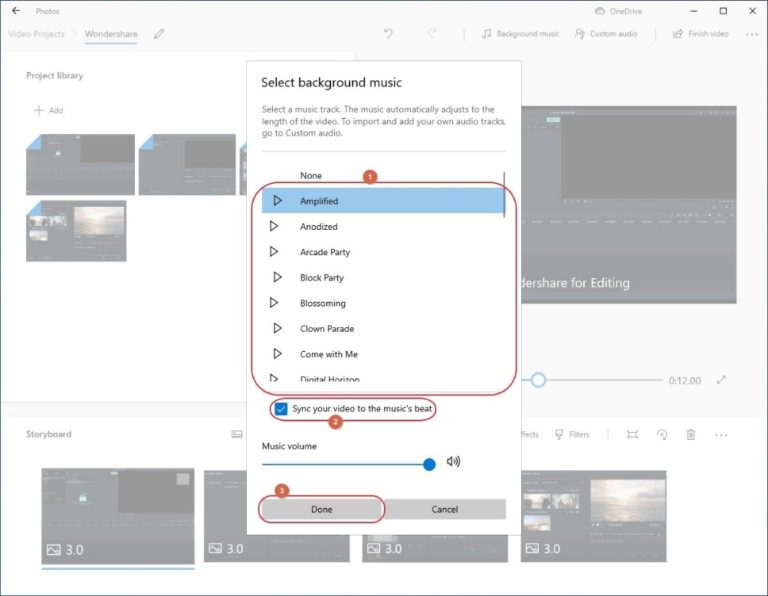768x596 pixels.
Task: Preview the Arcade Party play icon
Action: (x=274, y=251)
